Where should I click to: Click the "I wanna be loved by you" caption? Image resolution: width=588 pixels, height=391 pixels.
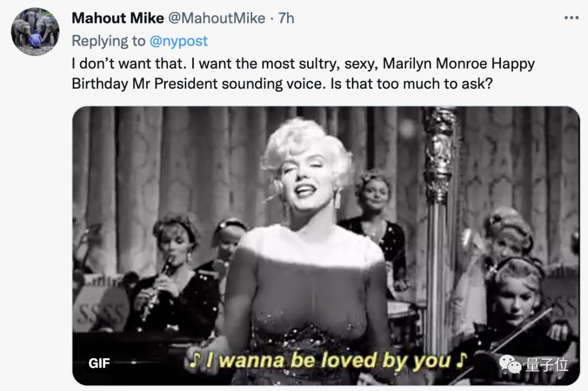[328, 361]
